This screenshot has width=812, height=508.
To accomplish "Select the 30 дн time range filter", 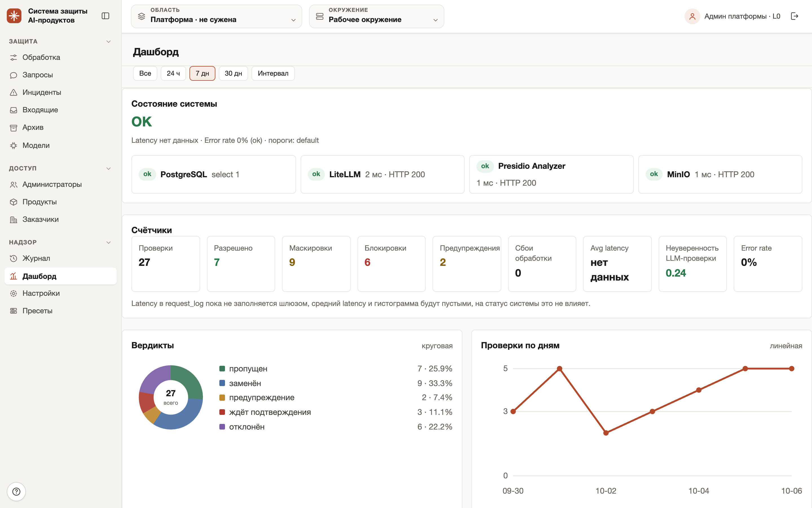I will [233, 73].
